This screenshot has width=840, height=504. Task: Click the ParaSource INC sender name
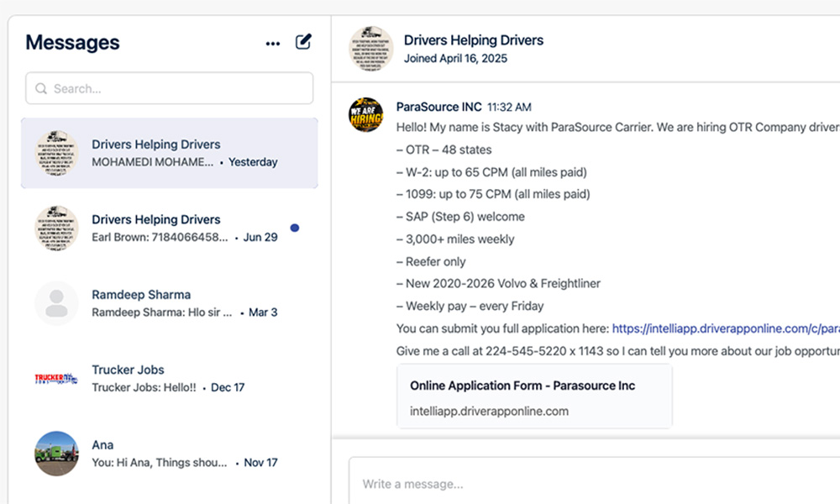(438, 107)
